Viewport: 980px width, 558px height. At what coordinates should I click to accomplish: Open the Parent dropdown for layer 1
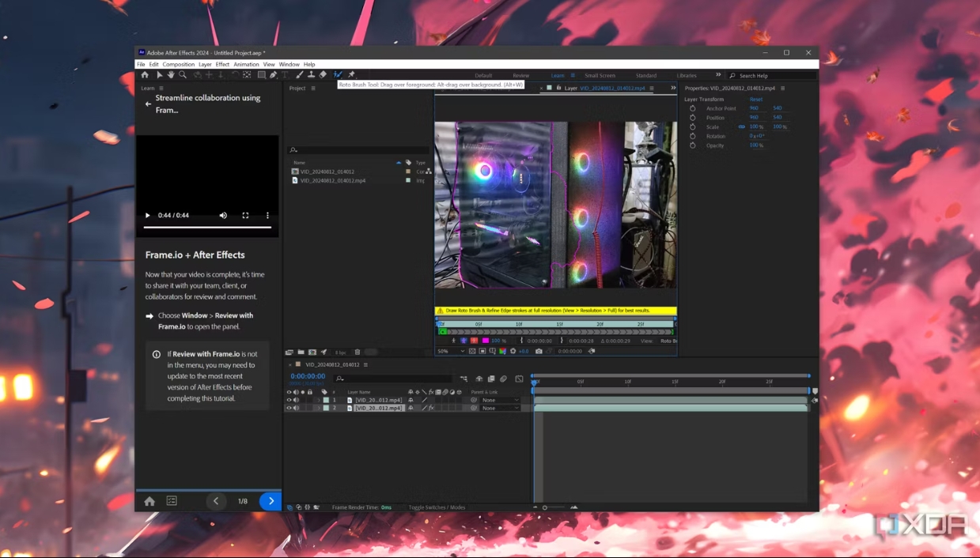click(x=500, y=400)
